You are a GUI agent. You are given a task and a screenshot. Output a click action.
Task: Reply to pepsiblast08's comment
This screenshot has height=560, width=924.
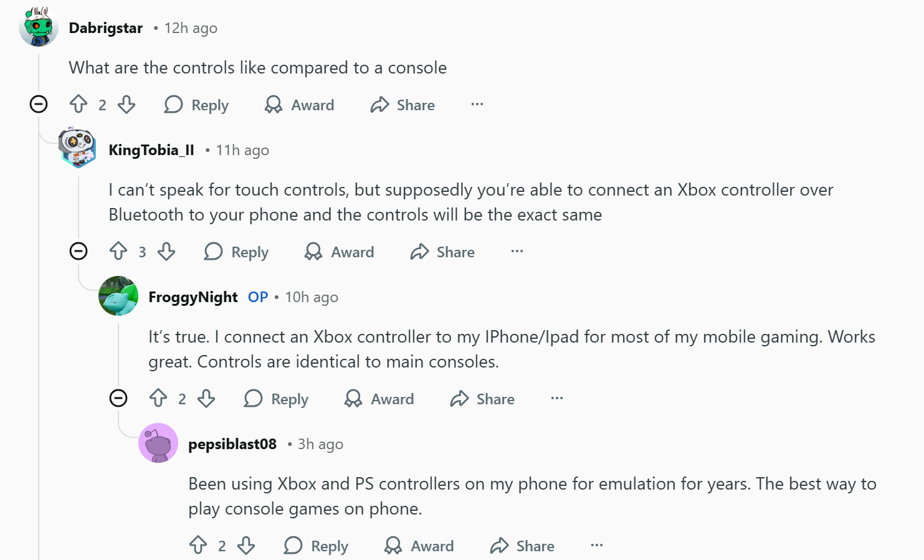click(x=317, y=546)
